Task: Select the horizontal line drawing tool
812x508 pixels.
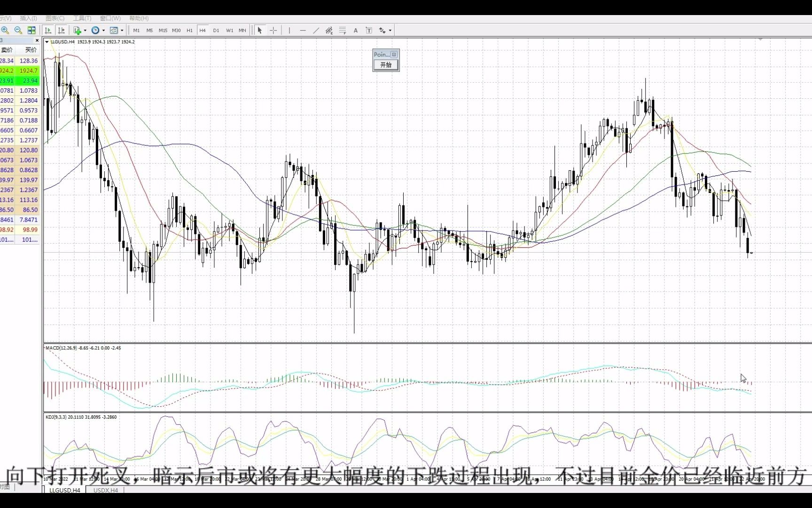Action: (303, 30)
